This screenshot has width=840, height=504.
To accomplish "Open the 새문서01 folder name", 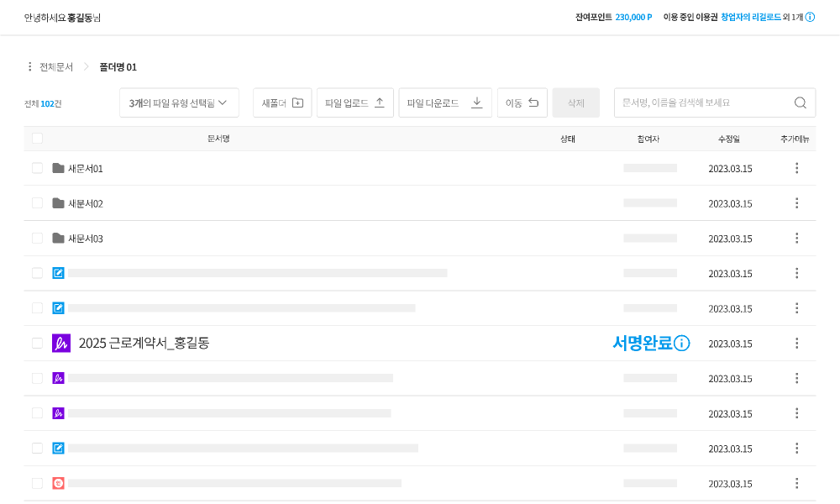I will tap(85, 169).
